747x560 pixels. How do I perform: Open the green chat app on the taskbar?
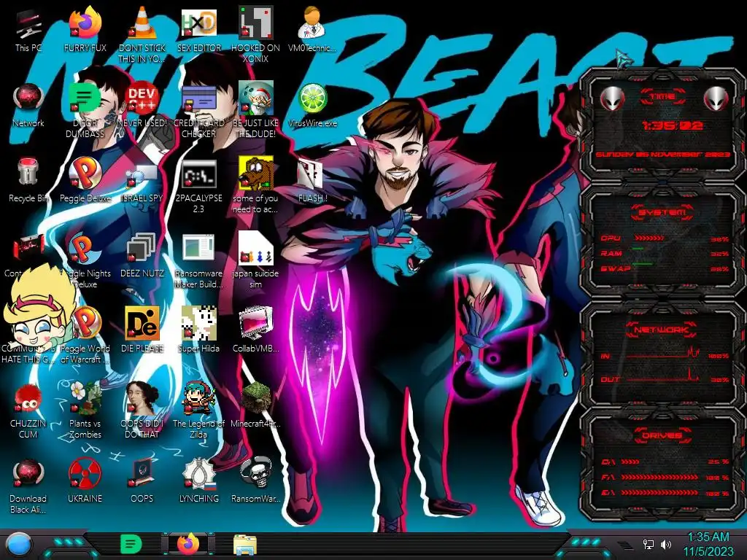(131, 544)
